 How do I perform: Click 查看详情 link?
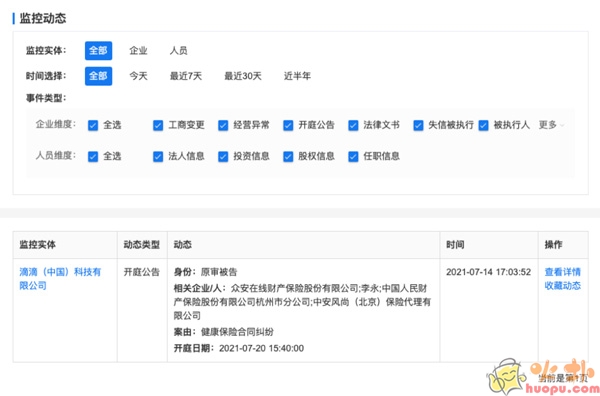coord(562,272)
